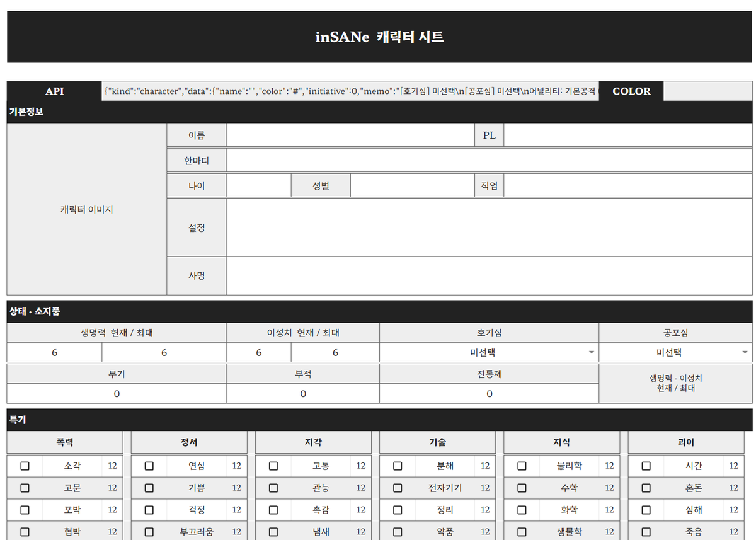Click the 지식 column header
The height and width of the screenshot is (540, 756).
561,442
